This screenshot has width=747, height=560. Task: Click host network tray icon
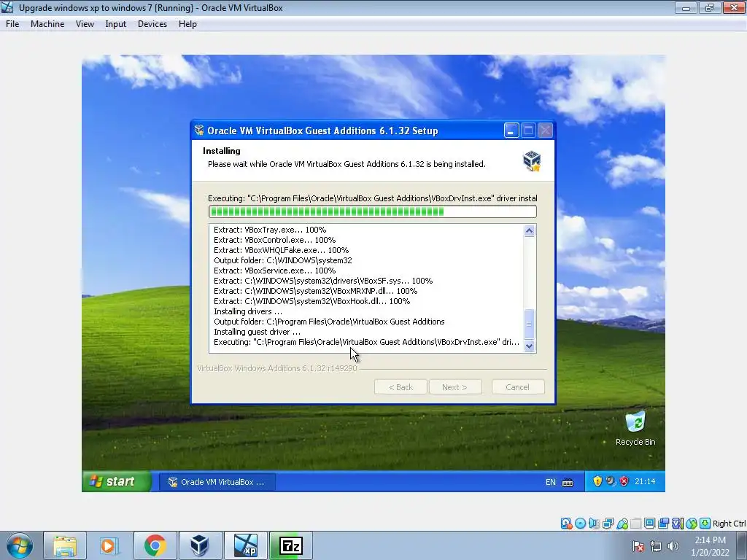[x=656, y=546]
